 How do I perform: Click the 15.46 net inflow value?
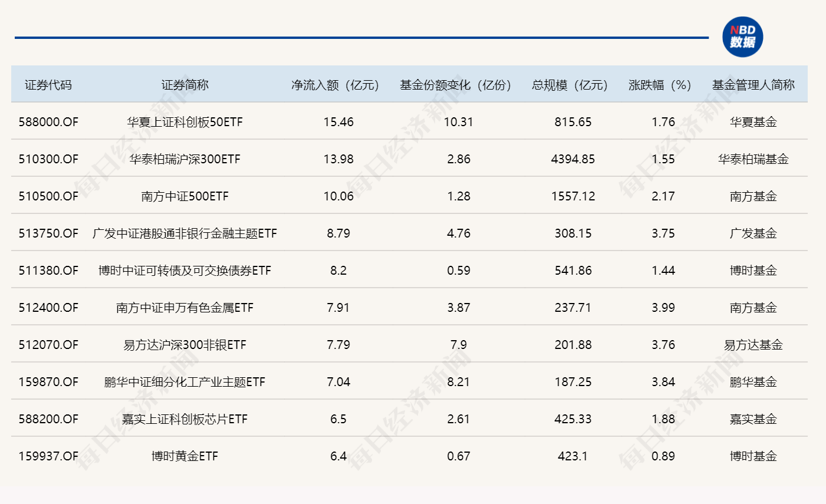pos(338,122)
